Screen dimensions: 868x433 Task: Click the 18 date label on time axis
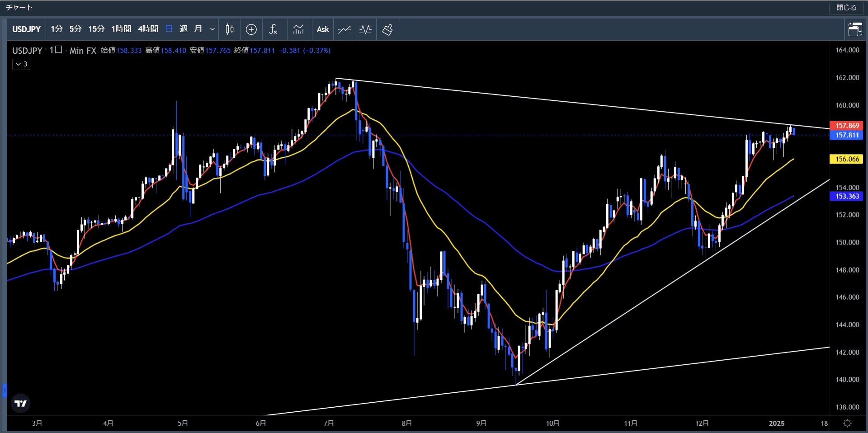[824, 424]
